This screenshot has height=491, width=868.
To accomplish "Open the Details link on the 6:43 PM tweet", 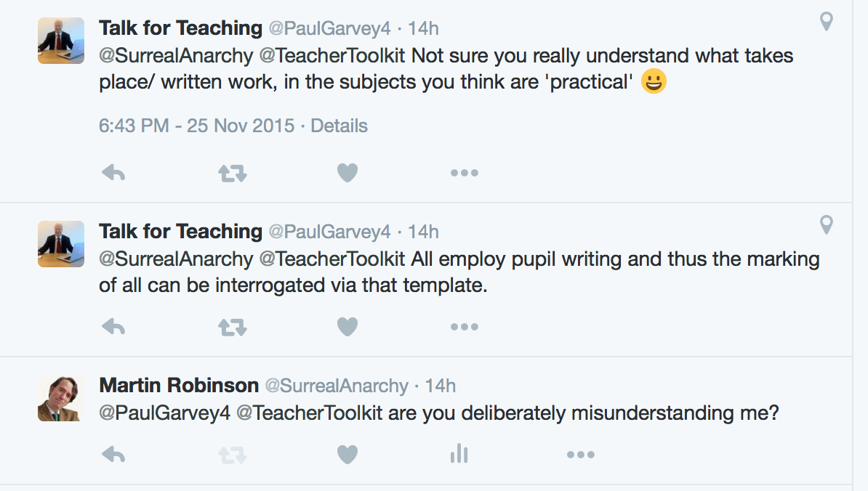I will 339,126.
